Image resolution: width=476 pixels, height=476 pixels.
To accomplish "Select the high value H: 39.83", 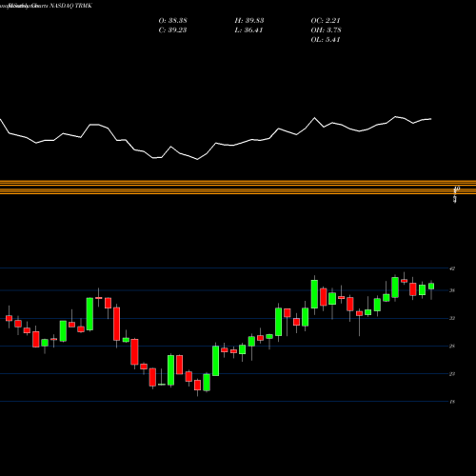I will click(249, 21).
